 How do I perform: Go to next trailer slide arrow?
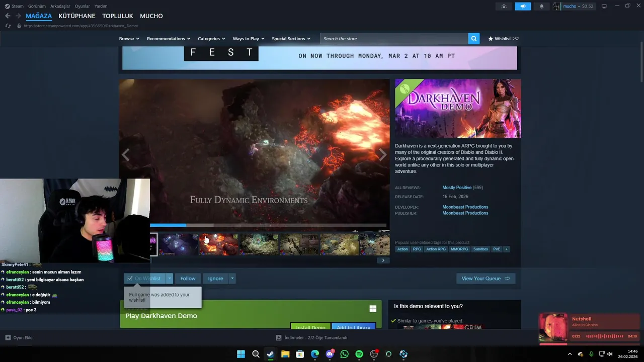383,155
